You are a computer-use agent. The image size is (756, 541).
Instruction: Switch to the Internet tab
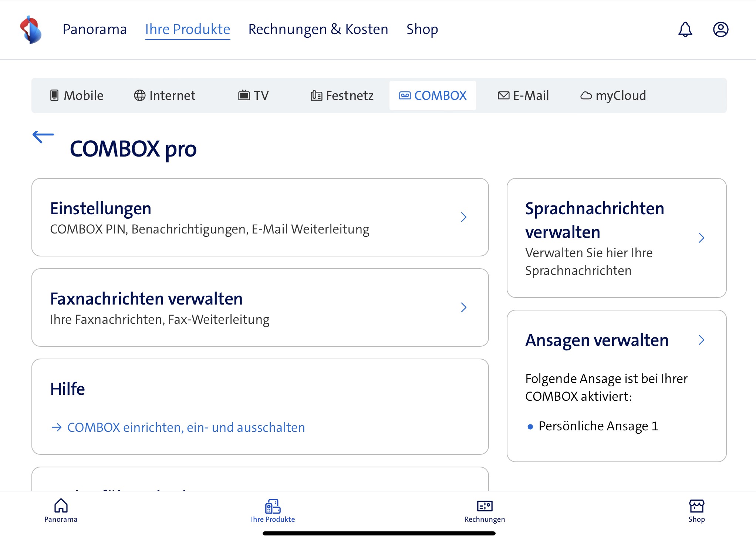(x=165, y=95)
